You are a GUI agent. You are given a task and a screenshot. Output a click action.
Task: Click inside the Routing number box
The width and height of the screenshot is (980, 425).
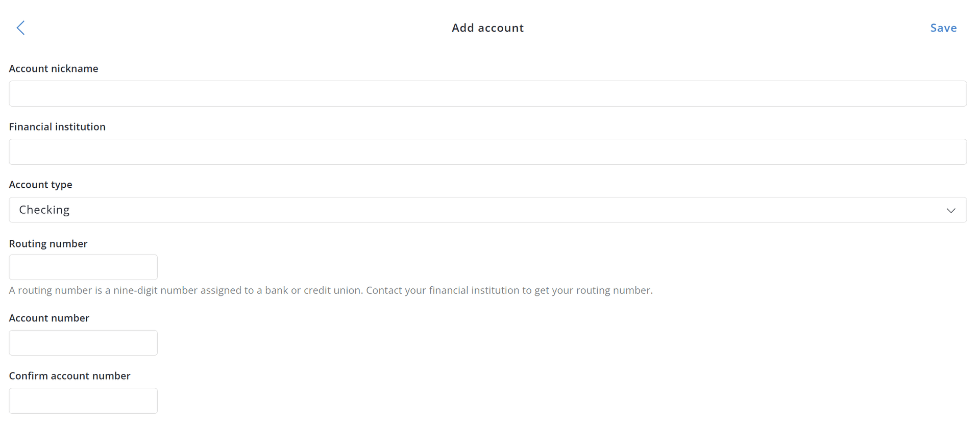click(x=83, y=267)
